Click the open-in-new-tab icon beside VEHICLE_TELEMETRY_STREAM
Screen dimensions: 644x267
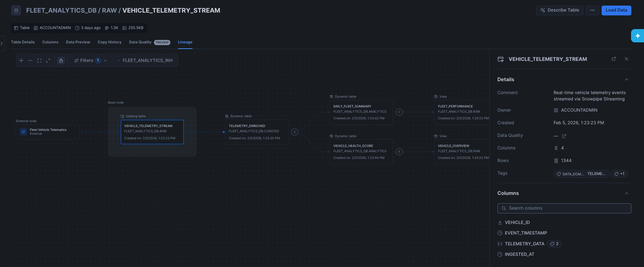coord(614,59)
